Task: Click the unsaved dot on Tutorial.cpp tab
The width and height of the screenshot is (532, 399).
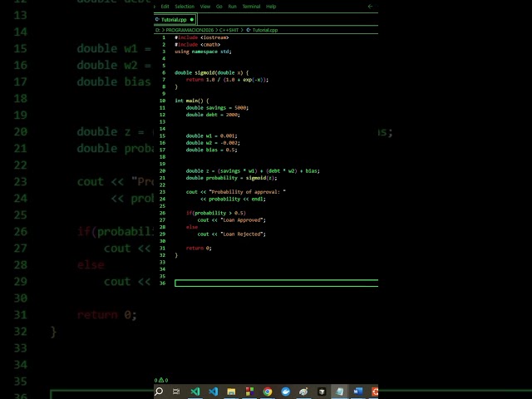Action: point(192,20)
